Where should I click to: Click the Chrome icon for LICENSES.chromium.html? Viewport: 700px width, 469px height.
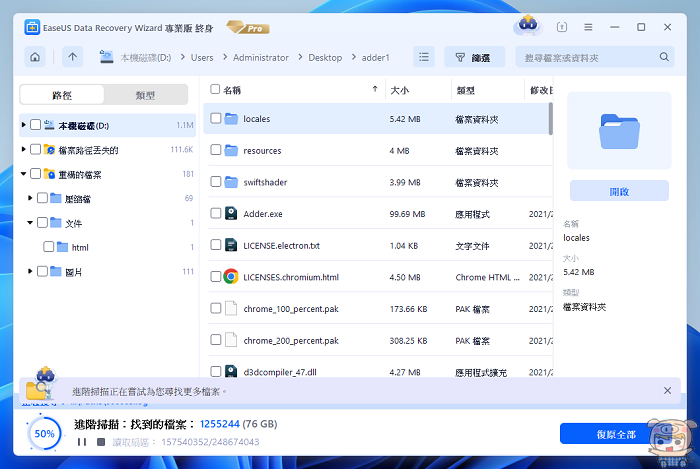[231, 277]
